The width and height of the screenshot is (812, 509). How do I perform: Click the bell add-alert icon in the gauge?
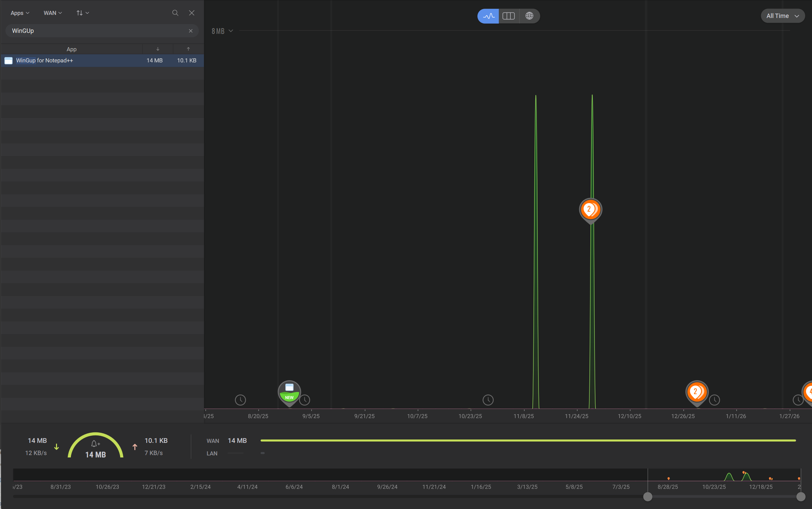click(95, 444)
